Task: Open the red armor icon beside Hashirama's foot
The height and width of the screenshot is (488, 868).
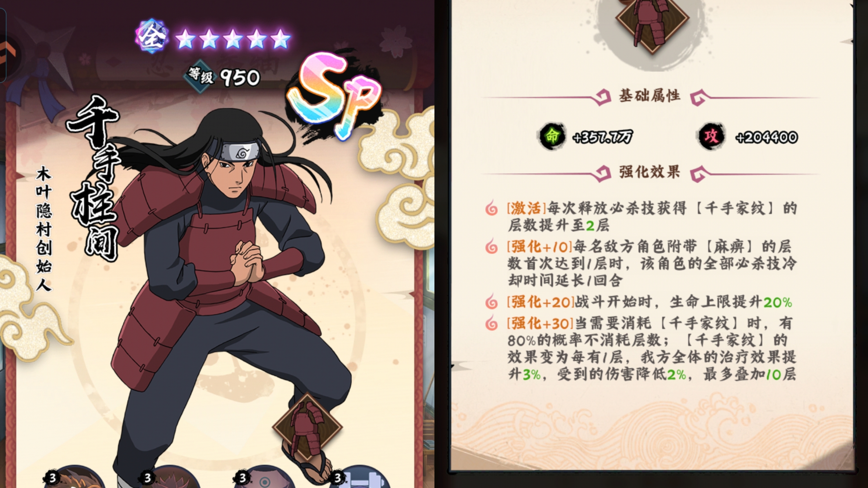Action: pos(307,427)
